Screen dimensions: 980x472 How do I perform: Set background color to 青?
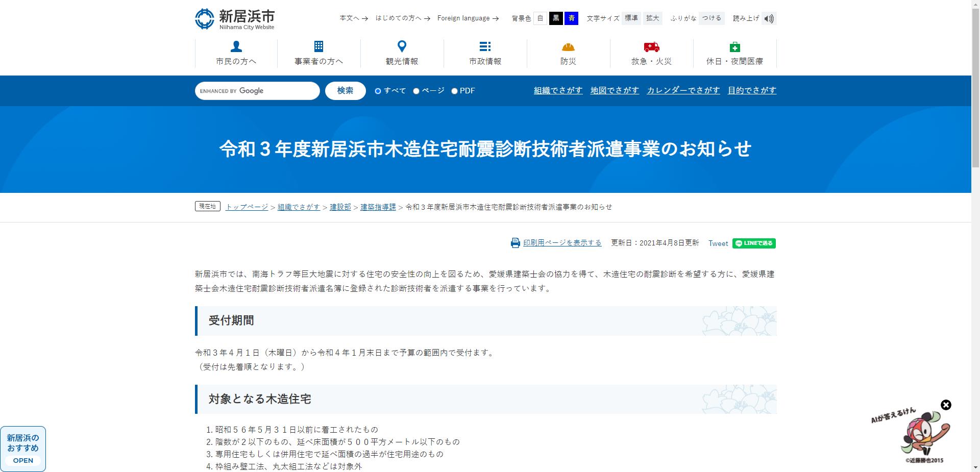tap(571, 18)
